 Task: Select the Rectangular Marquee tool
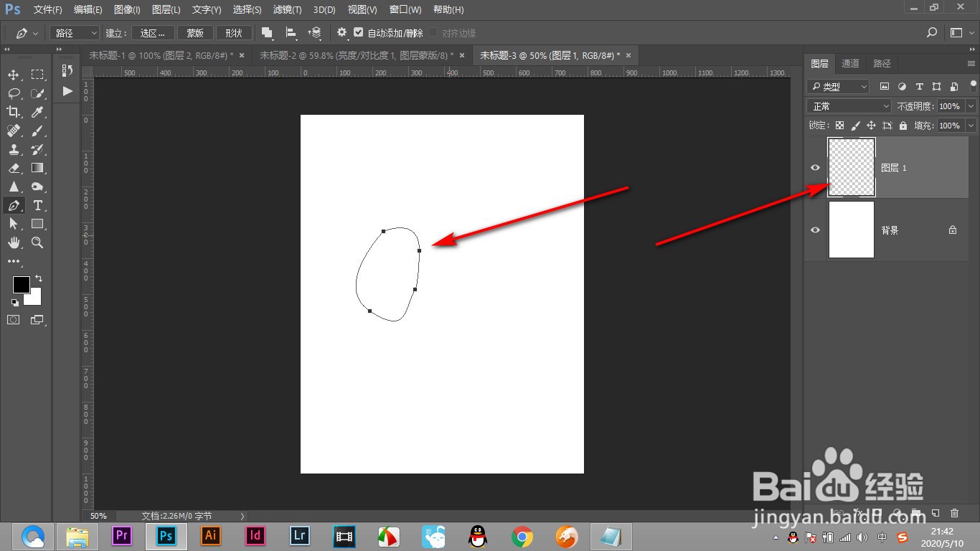37,75
